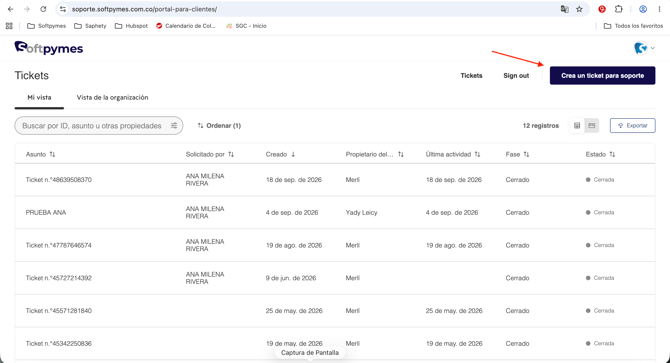Click the 12 registros count
Image resolution: width=670 pixels, height=363 pixels.
(x=541, y=126)
